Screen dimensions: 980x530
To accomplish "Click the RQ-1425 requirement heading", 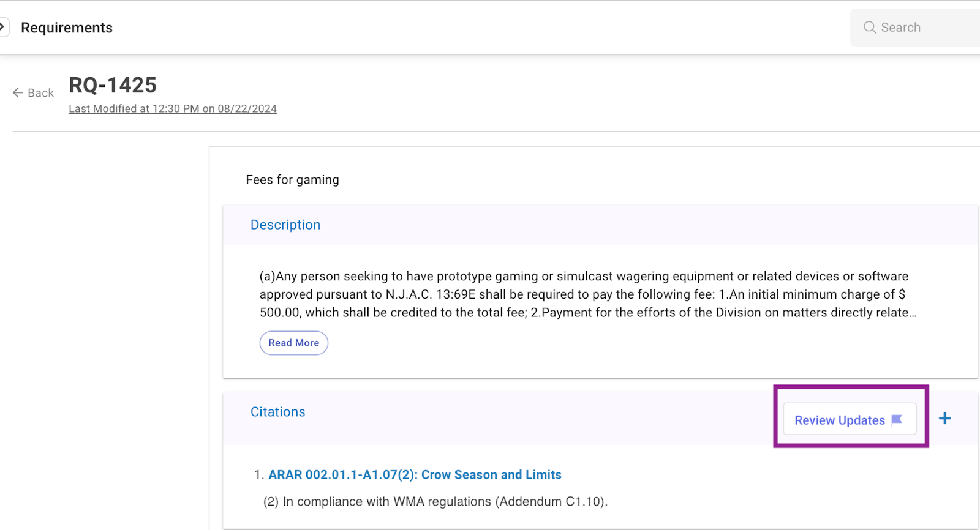I will click(113, 85).
